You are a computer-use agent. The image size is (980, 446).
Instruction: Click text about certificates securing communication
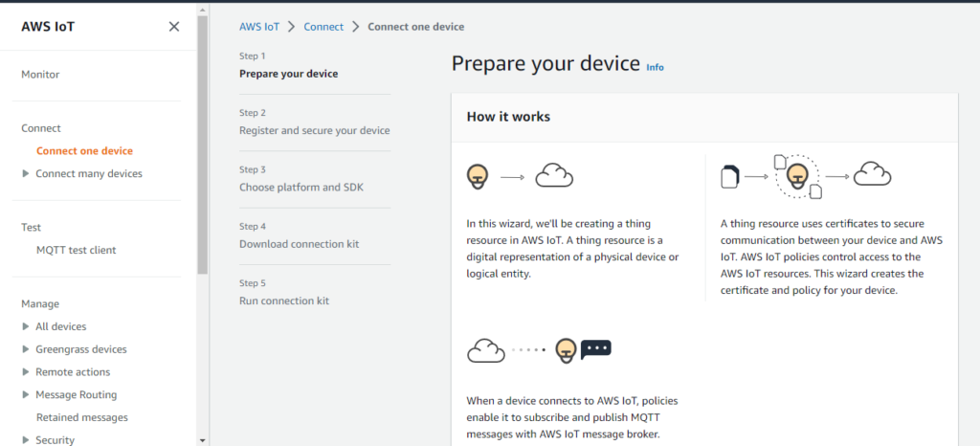pyautogui.click(x=832, y=256)
